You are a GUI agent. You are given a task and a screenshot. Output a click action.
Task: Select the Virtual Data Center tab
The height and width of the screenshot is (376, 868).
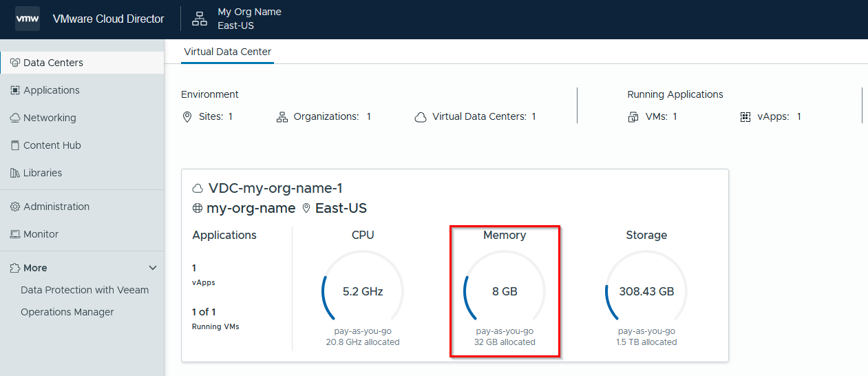click(x=227, y=52)
